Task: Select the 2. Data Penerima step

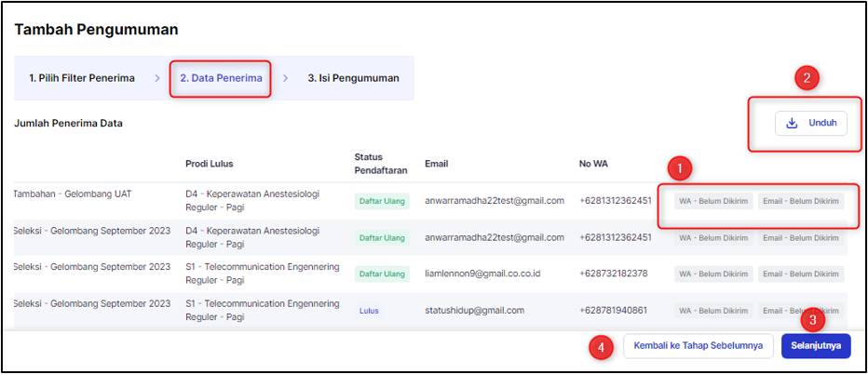Action: pyautogui.click(x=221, y=78)
